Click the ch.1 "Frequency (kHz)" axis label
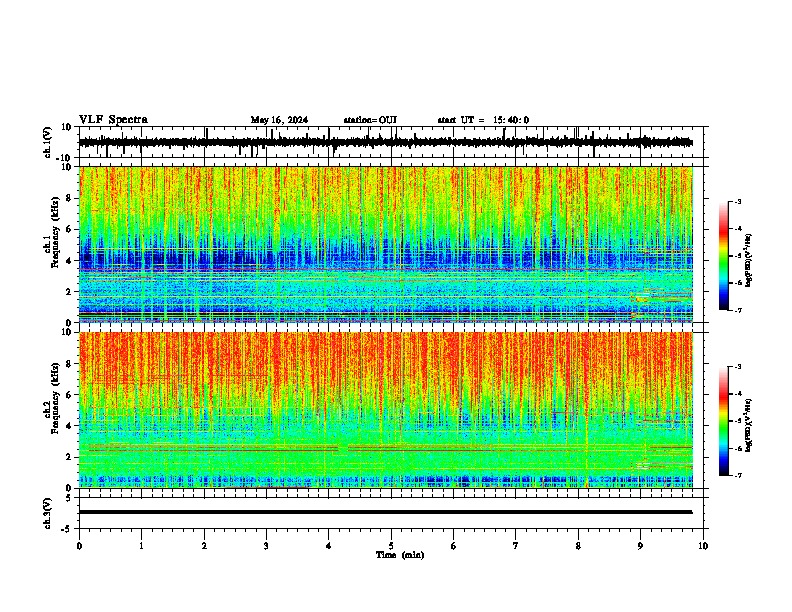 coord(56,233)
